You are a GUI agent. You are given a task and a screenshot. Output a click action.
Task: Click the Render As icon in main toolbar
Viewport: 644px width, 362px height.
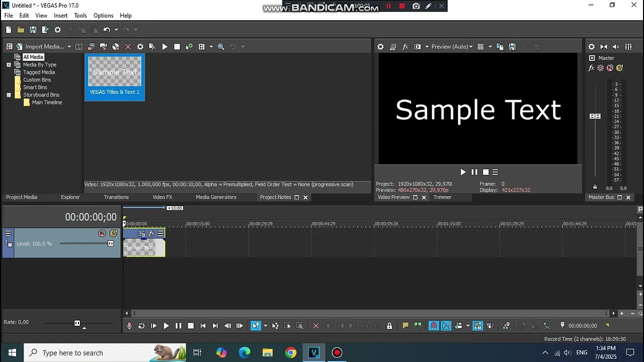[x=45, y=30]
